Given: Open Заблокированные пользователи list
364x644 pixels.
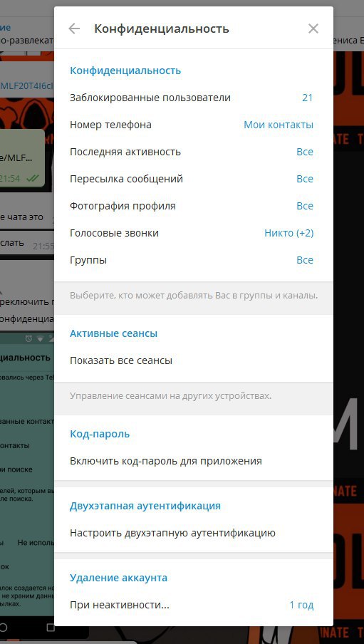Looking at the screenshot, I should [194, 98].
